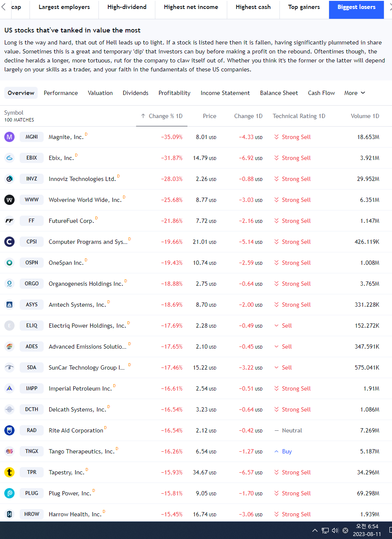Open the MGNI ticker symbol button

click(32, 137)
